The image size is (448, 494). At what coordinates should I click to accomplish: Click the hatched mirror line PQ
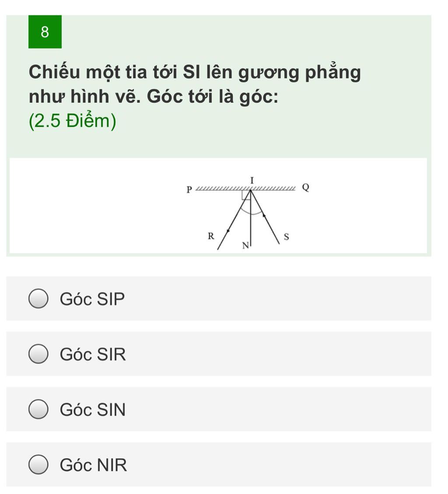246,189
